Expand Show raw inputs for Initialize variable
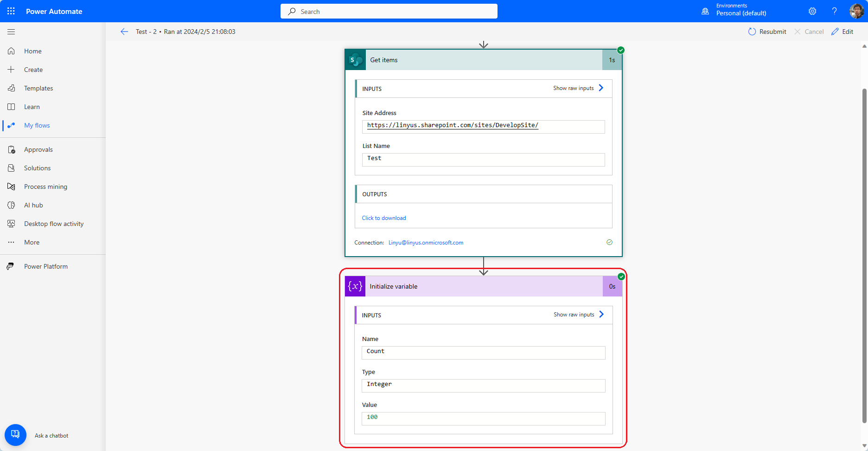Viewport: 868px width, 451px height. click(x=579, y=315)
